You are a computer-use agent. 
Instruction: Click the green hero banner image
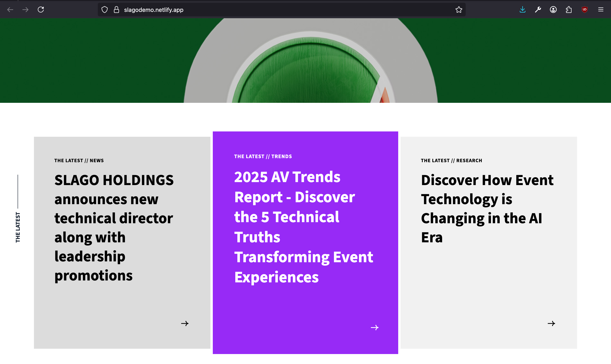(x=305, y=60)
